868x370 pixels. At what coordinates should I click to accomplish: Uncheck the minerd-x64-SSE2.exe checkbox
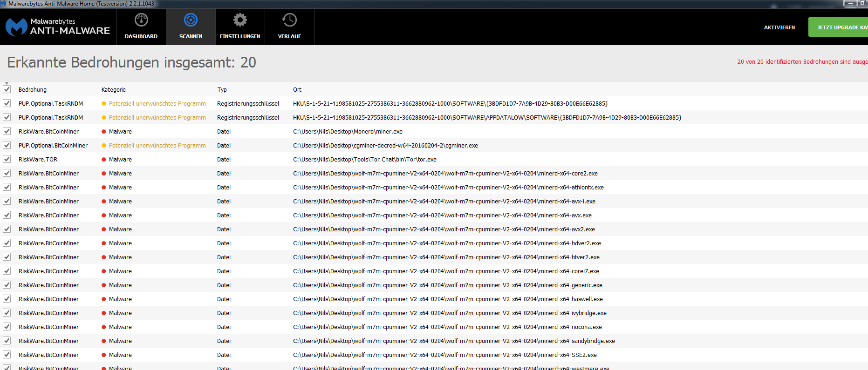[7, 355]
